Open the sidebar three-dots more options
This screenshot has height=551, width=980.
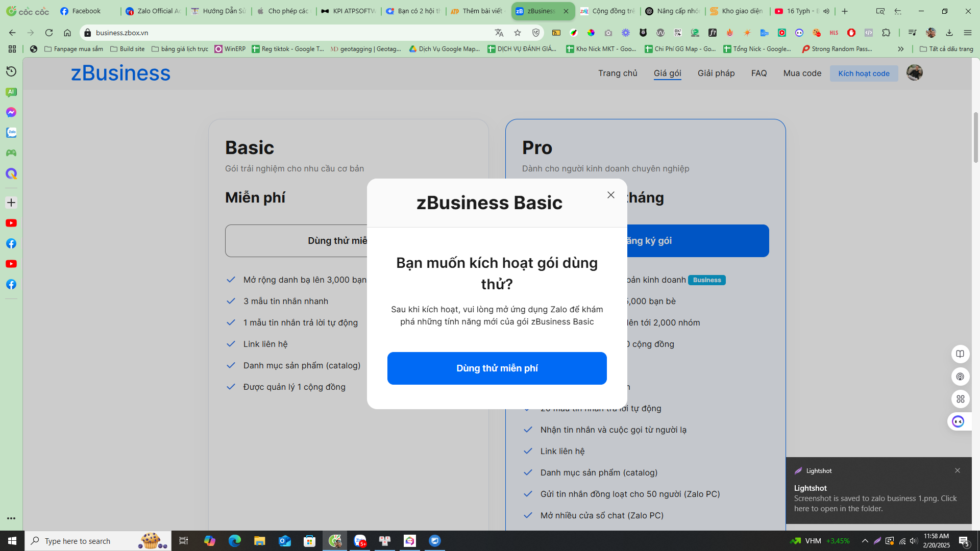click(x=11, y=518)
